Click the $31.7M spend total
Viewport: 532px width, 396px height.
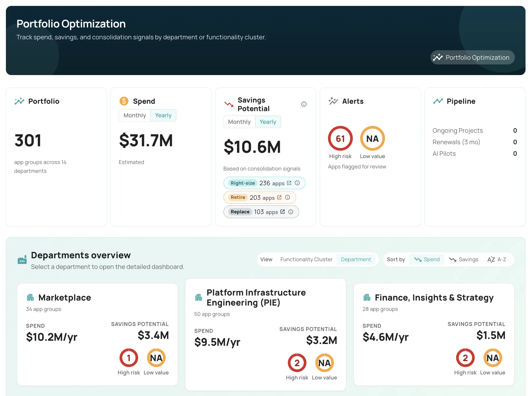(146, 140)
